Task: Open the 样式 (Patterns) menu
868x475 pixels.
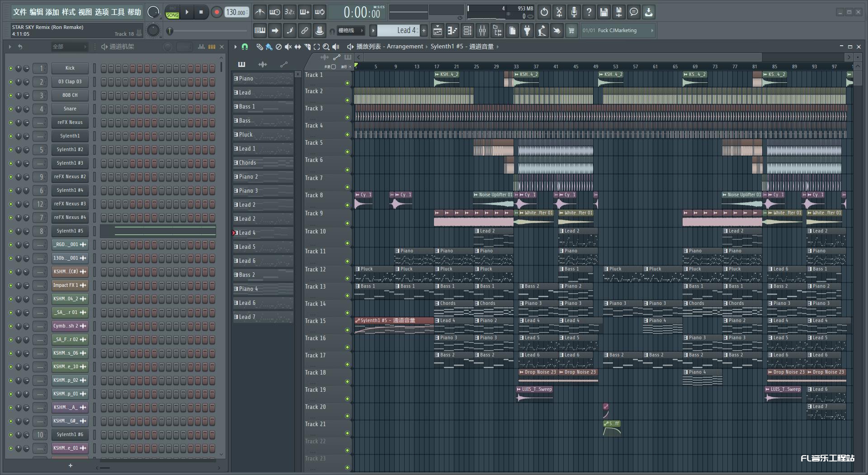Action: pyautogui.click(x=69, y=12)
